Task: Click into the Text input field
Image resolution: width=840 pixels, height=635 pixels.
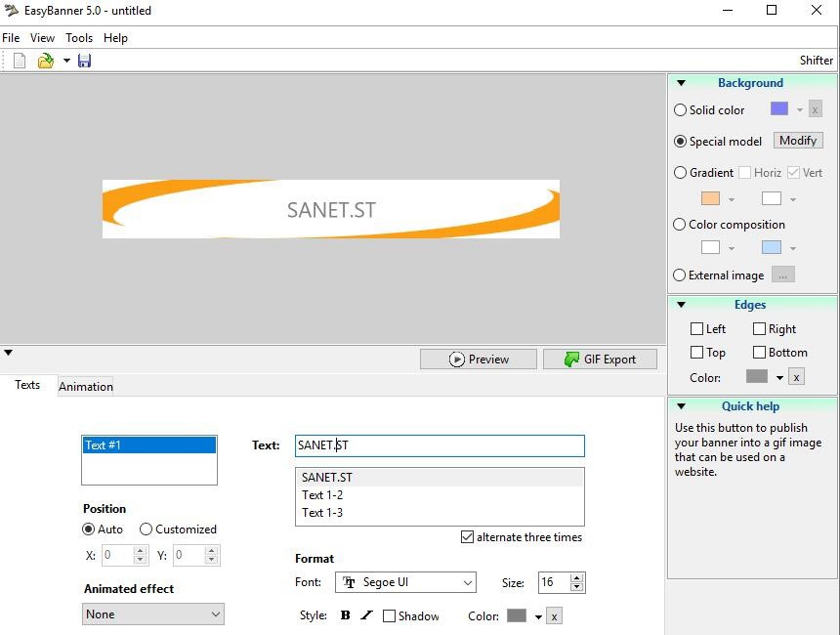Action: click(440, 445)
